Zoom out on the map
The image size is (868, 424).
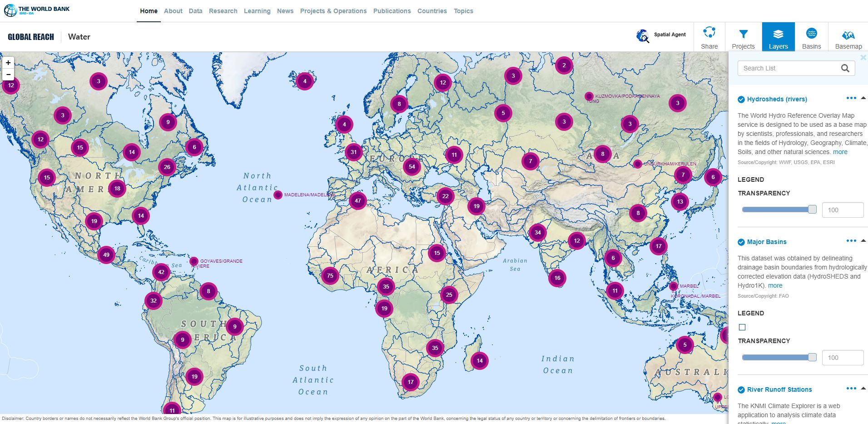coord(8,75)
